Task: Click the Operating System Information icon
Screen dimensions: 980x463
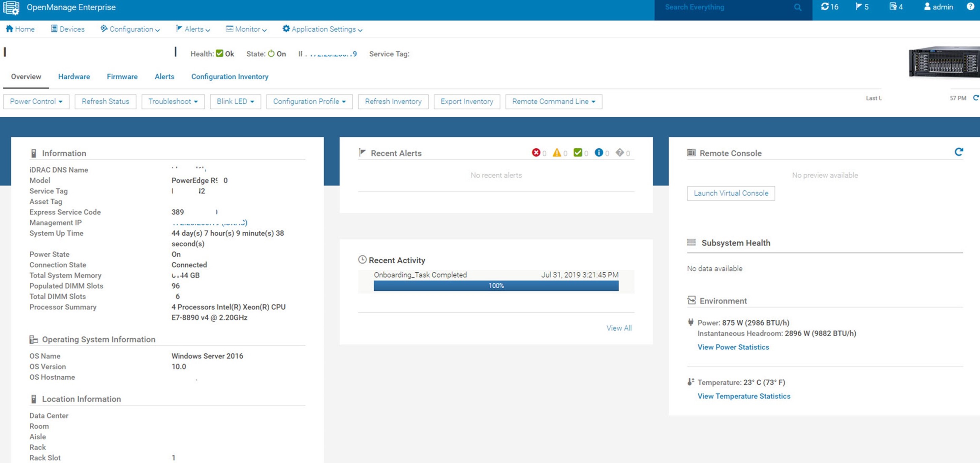Action: pos(33,339)
